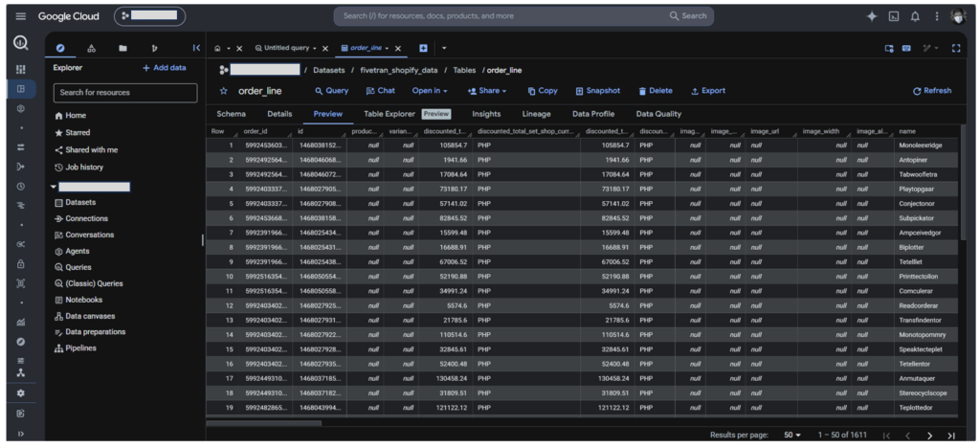Collapse the project tree in Explorer
Image resolution: width=980 pixels, height=448 pixels.
tap(54, 187)
